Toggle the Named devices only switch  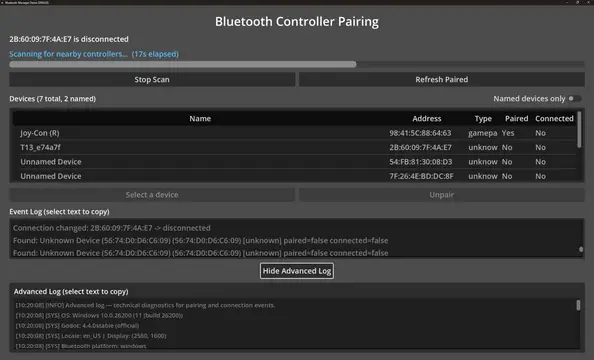(574, 99)
